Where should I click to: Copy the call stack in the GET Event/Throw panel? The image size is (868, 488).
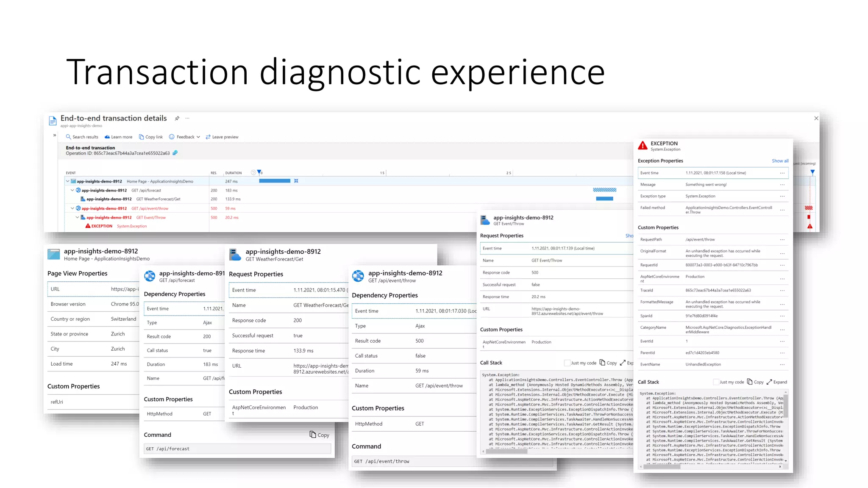click(x=608, y=363)
